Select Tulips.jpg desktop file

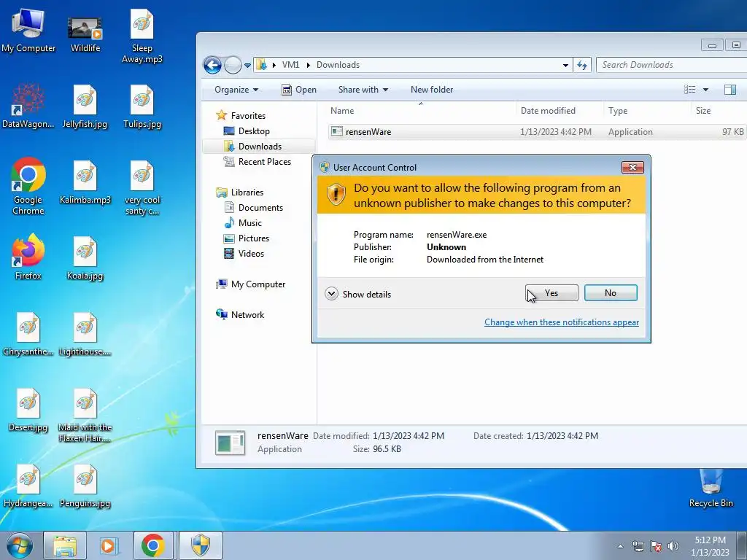click(142, 106)
